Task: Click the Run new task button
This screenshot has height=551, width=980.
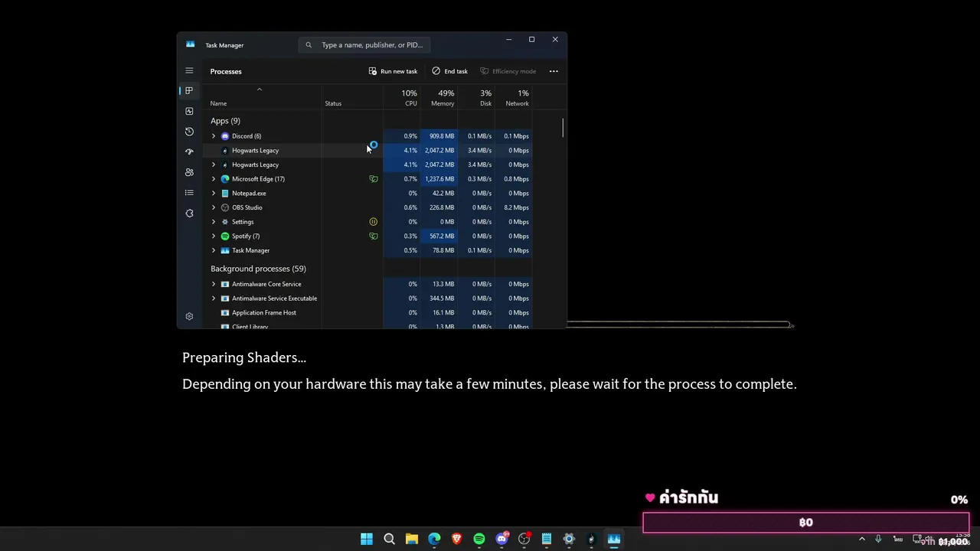Action: pos(393,71)
